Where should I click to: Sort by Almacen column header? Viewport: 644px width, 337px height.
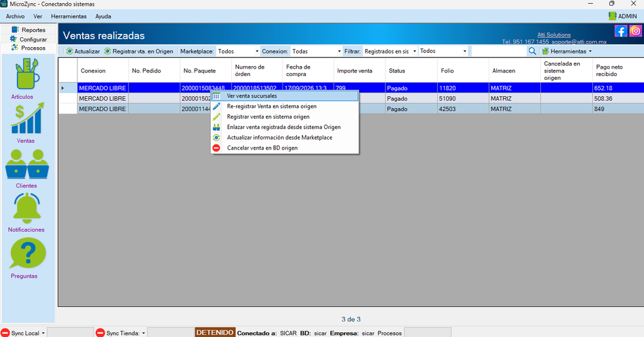514,70
